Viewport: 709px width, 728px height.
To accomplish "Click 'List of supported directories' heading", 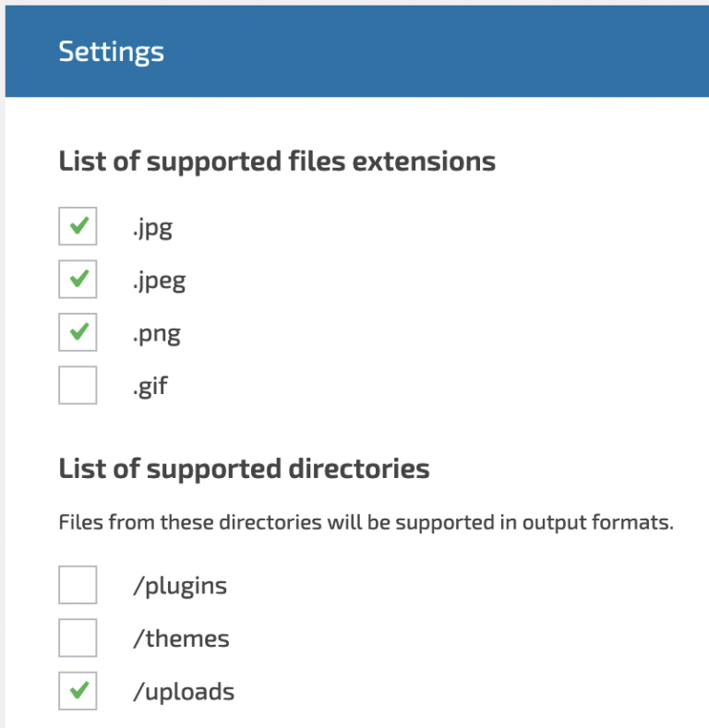I will tap(244, 469).
